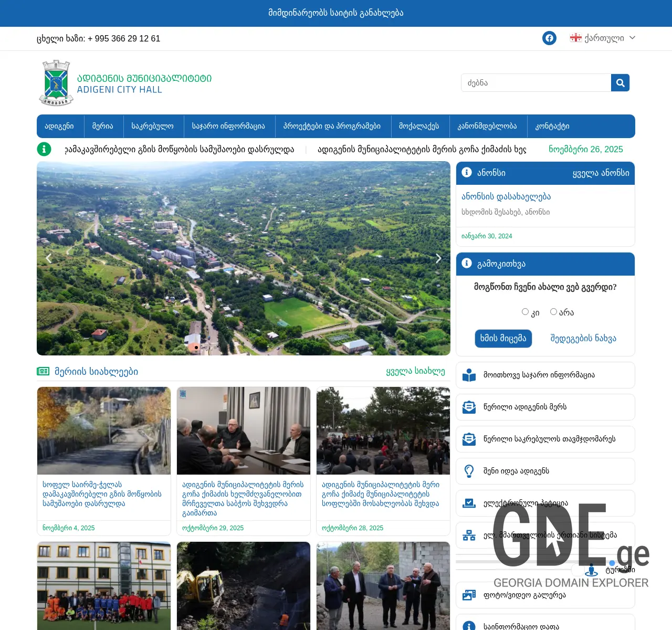Click the newspaper icon beside მერიის სიახლეები
Screen dimensions: 672x630
pos(43,371)
